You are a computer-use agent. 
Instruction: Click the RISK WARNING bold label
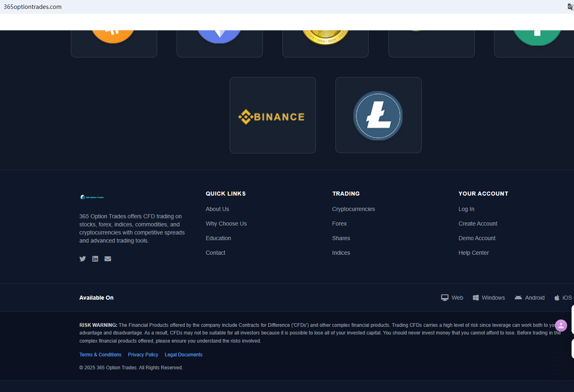[98, 325]
